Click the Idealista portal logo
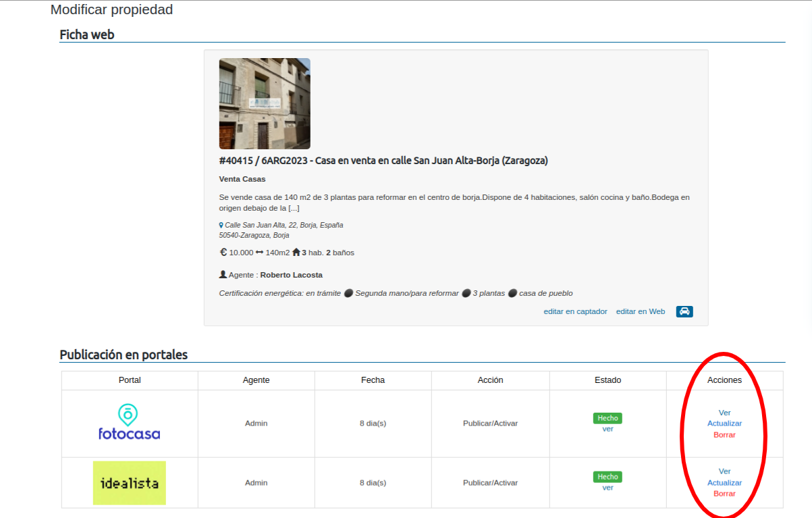This screenshot has height=518, width=812. tap(129, 483)
